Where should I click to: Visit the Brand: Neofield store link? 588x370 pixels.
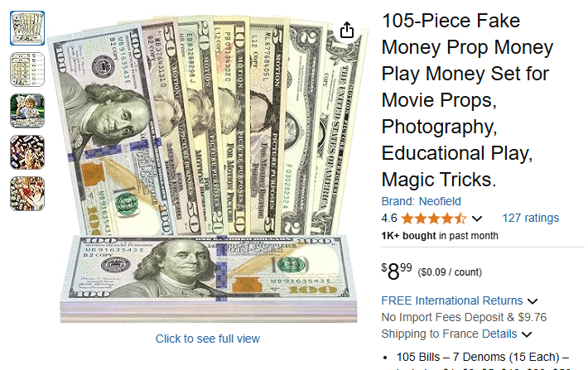[422, 201]
